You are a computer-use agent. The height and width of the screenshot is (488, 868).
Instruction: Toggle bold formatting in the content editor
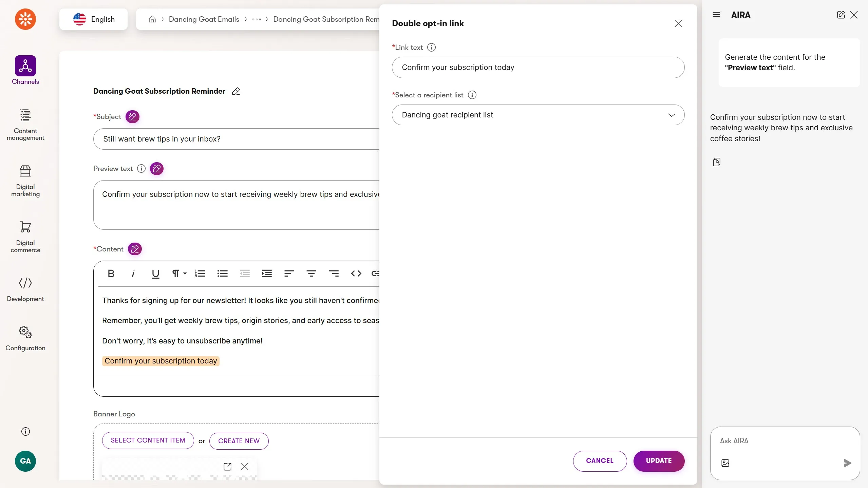pos(111,274)
